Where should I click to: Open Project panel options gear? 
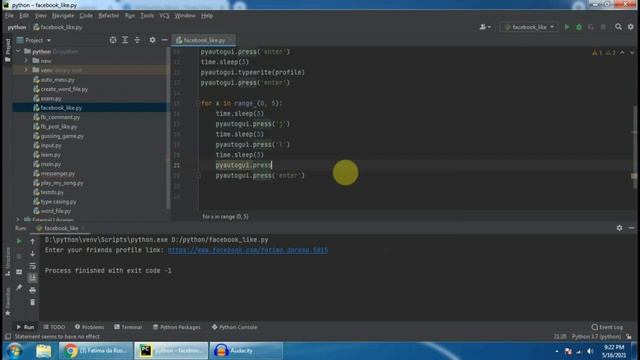152,40
